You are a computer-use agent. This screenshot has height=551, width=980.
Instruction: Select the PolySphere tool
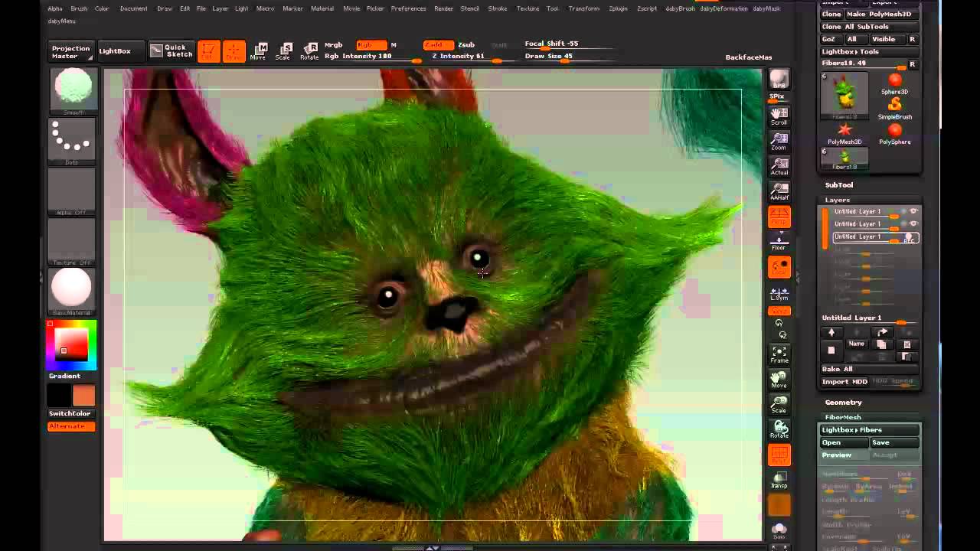[x=894, y=134]
